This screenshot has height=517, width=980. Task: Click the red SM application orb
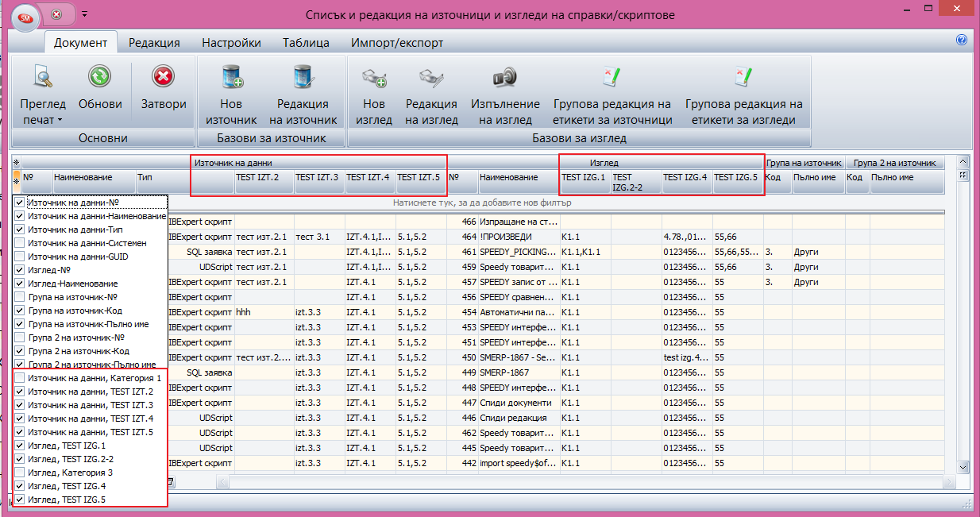click(25, 17)
